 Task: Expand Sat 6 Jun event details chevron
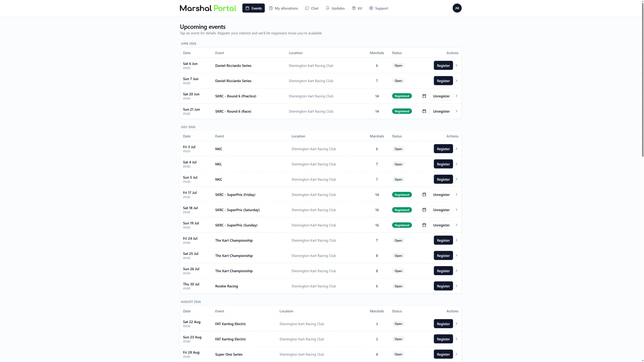coord(456,65)
